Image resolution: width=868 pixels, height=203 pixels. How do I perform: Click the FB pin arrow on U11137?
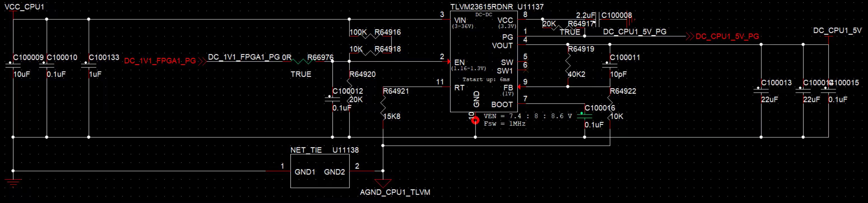(519, 87)
